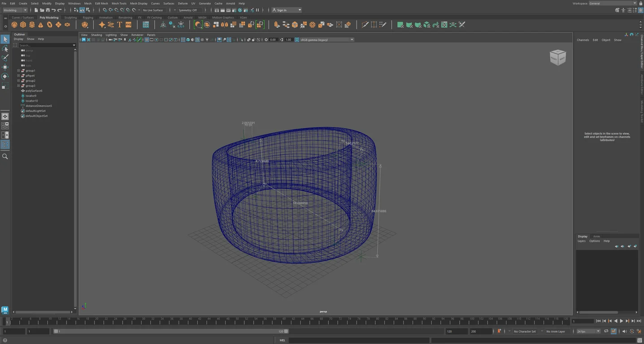The width and height of the screenshot is (644, 344).
Task: Select the Select tool arrow
Action: tap(5, 39)
